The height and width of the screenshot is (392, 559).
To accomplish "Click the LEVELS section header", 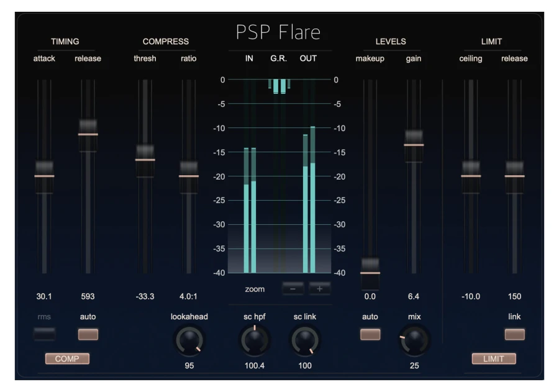I will 391,42.
